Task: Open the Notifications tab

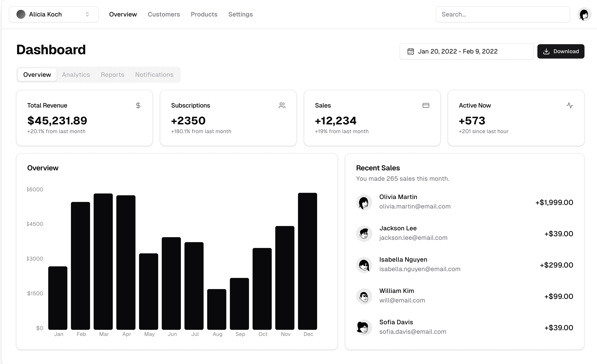Action: (154, 75)
